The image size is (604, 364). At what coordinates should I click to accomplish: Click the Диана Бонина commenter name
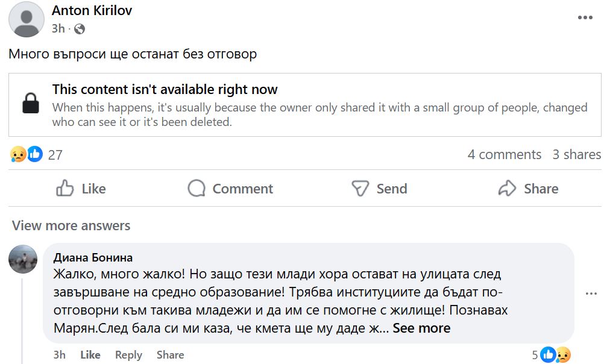coord(93,257)
